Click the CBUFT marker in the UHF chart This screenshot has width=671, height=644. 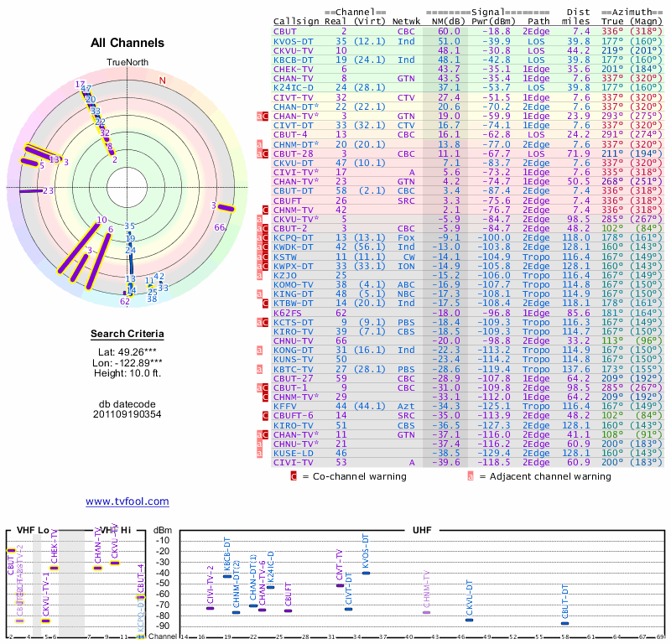288,611
